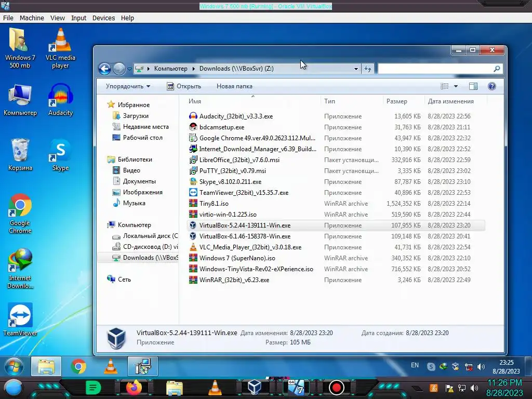Click the refresh button next to the address bar
The height and width of the screenshot is (399, 532).
click(368, 69)
